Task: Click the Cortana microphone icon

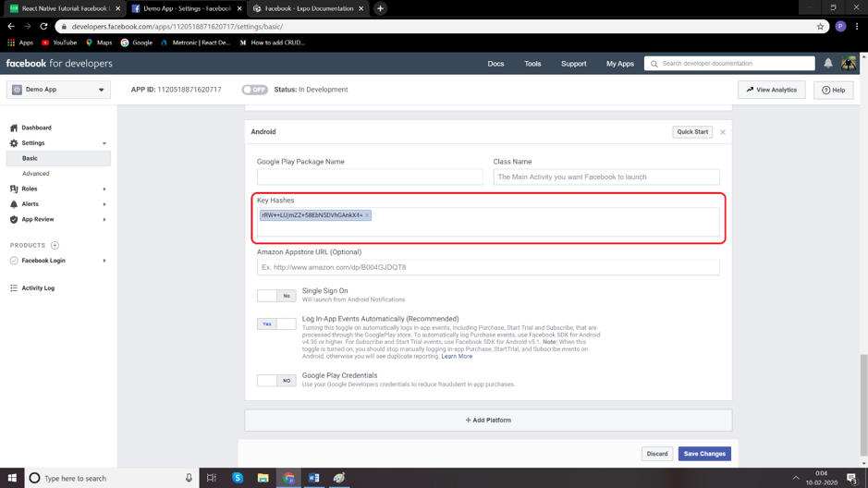Action: [x=189, y=478]
